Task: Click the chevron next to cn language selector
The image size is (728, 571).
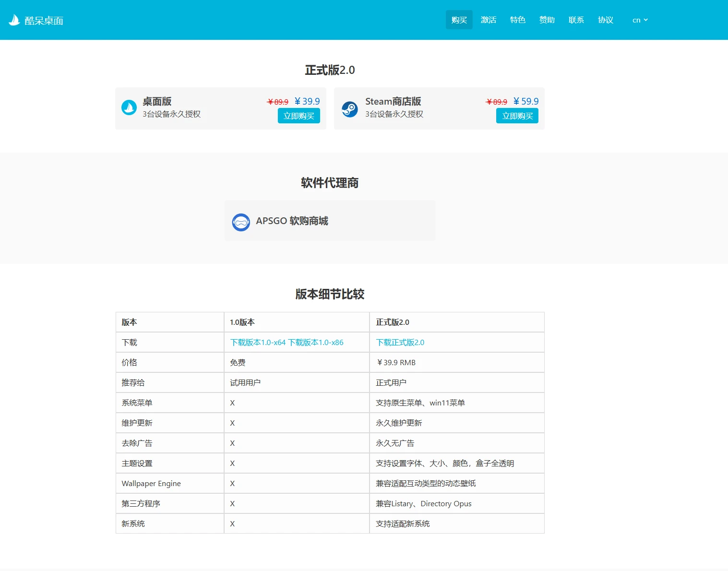Action: (x=646, y=20)
